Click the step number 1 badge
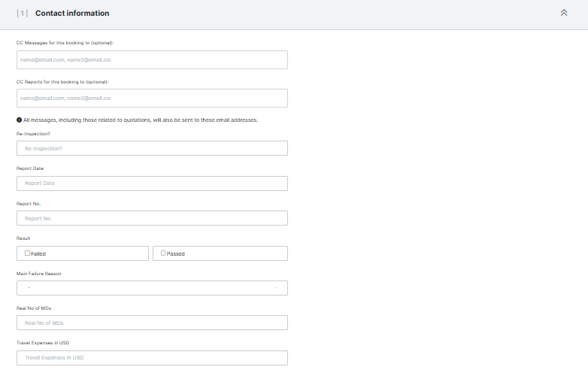588x376 pixels. coord(22,14)
